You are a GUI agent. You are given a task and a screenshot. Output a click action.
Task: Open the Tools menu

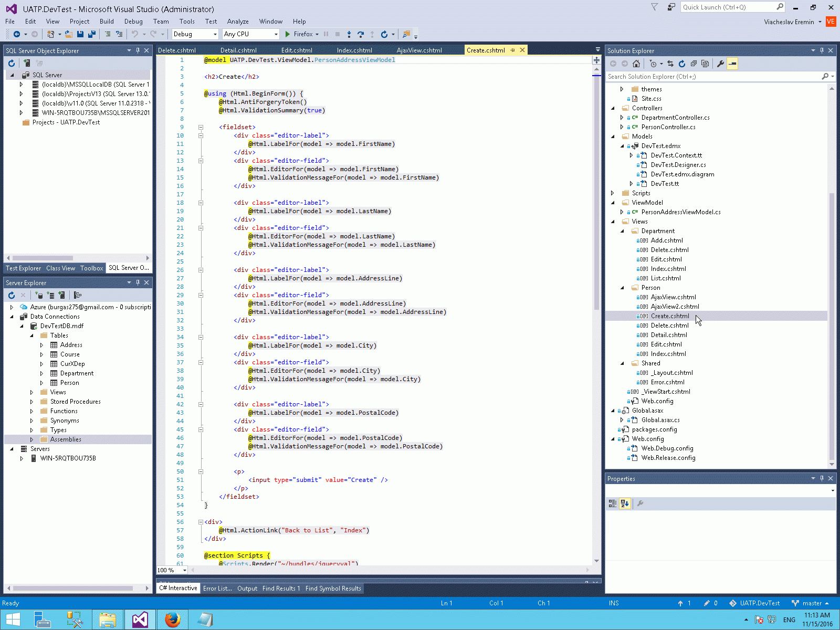[187, 22]
